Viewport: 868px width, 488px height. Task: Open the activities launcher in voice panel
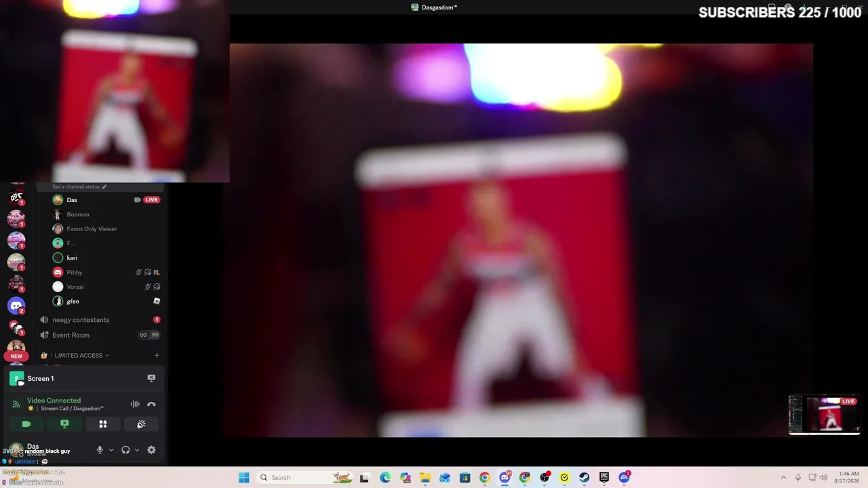103,424
